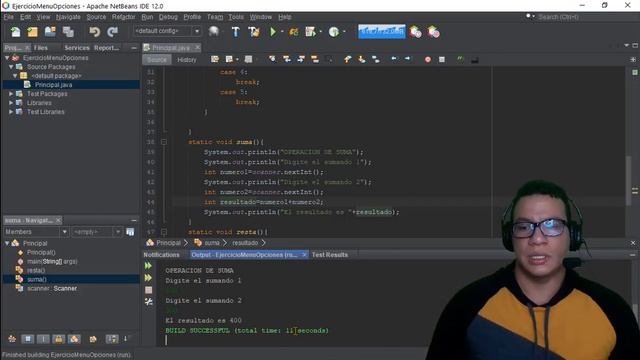
Task: Click the last profiler icon on toolbar
Action: click(433, 32)
